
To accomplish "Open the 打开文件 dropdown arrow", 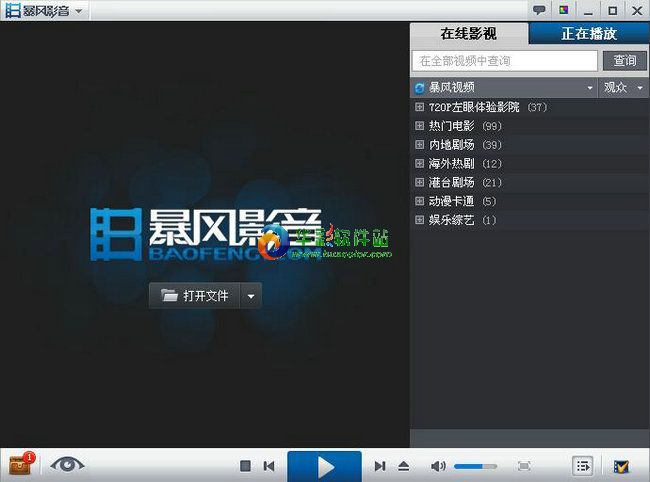I will click(251, 296).
